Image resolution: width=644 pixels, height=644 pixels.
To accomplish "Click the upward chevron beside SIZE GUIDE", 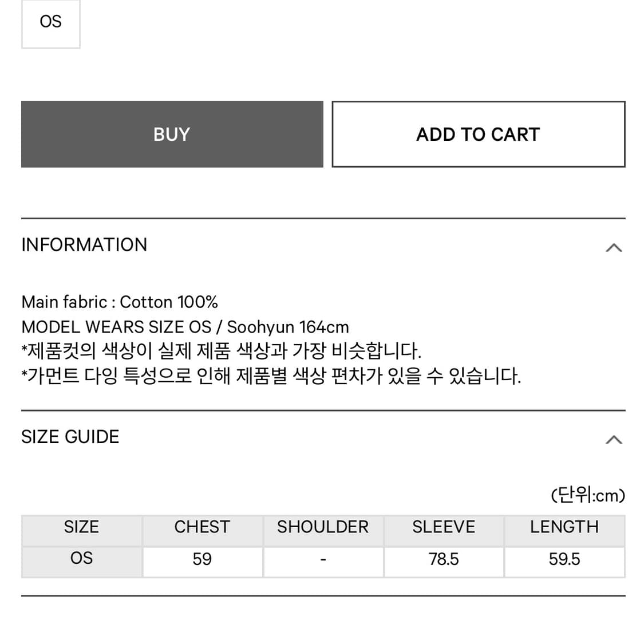I will 614,438.
